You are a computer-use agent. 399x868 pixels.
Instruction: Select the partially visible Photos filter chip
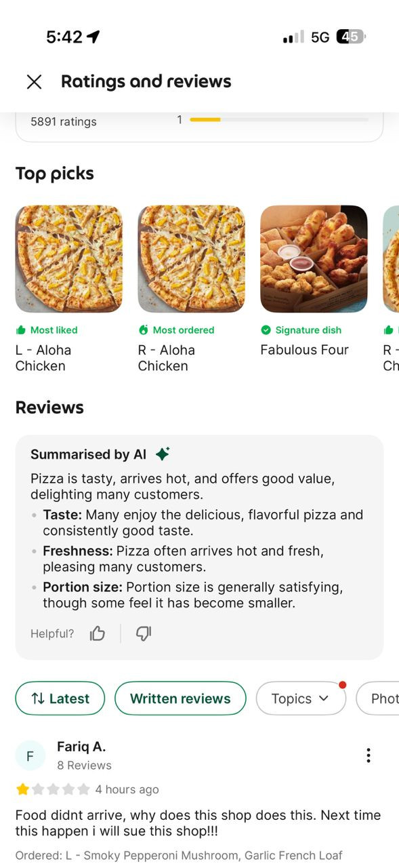click(x=377, y=698)
